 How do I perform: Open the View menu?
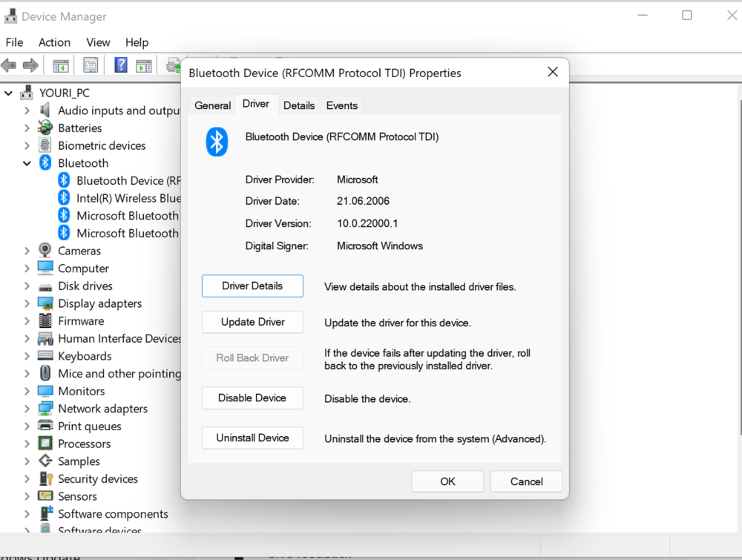98,42
